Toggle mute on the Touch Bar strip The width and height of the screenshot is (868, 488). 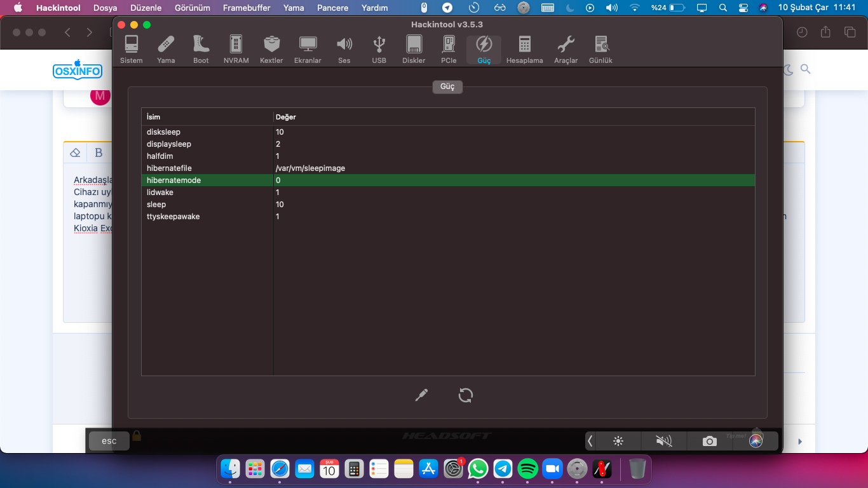coord(663,441)
